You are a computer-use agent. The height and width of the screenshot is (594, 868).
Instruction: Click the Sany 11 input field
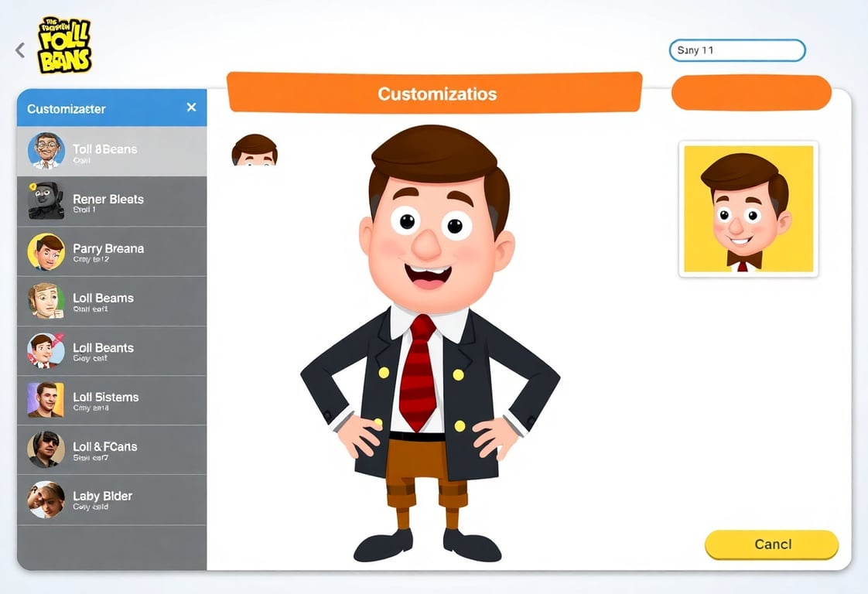tap(736, 49)
